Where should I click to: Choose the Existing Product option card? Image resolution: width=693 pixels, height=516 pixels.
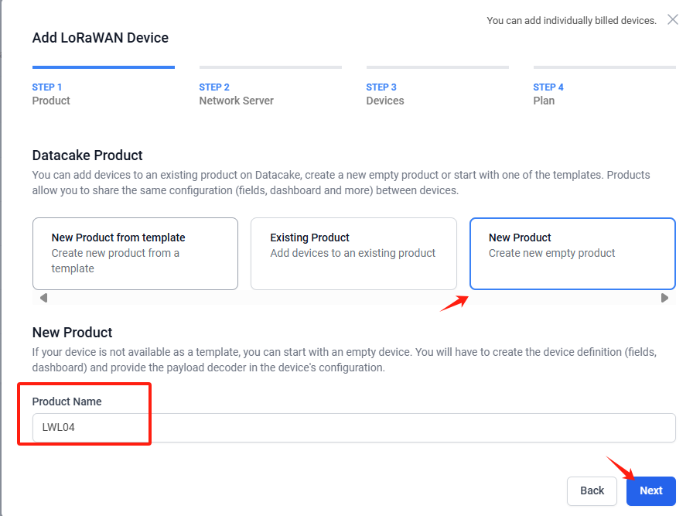pos(354,254)
